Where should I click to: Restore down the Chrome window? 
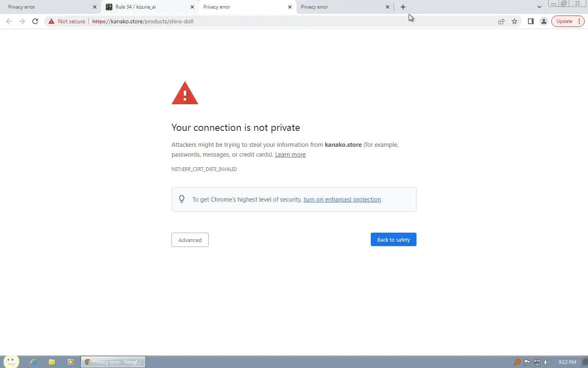coord(563,4)
